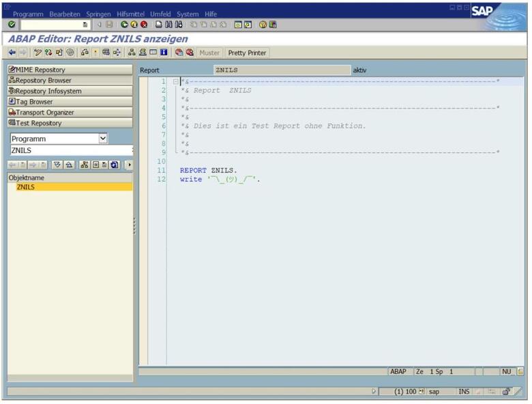
Task: Click the write statement on line 12
Action: (220, 179)
